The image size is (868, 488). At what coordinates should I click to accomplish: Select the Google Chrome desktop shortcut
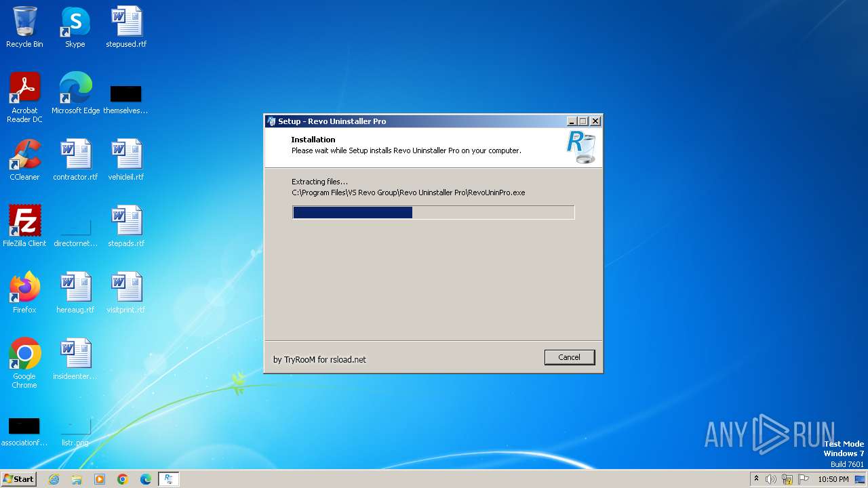24,363
